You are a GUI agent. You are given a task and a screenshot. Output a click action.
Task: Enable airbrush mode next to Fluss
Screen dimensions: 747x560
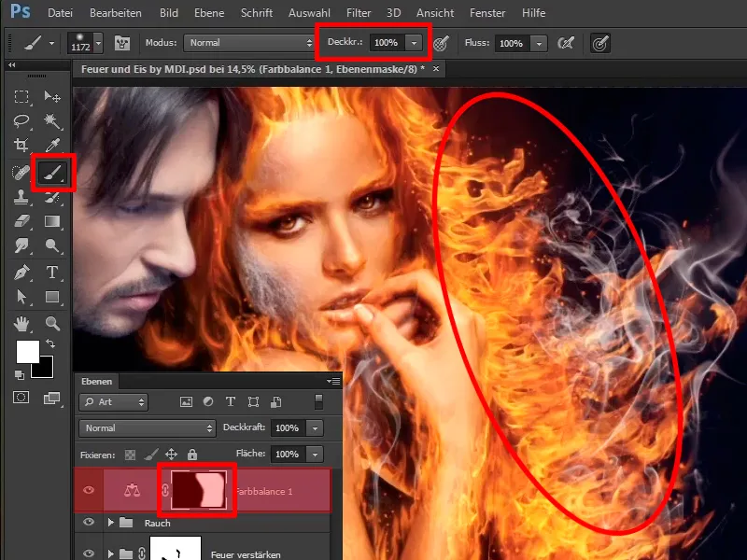(566, 43)
